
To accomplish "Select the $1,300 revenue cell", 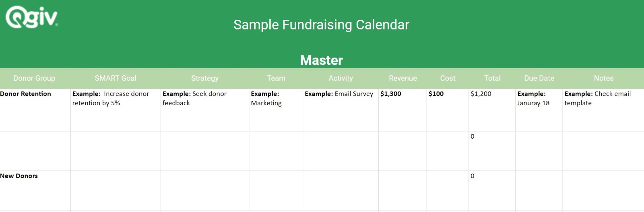I will (x=402, y=110).
